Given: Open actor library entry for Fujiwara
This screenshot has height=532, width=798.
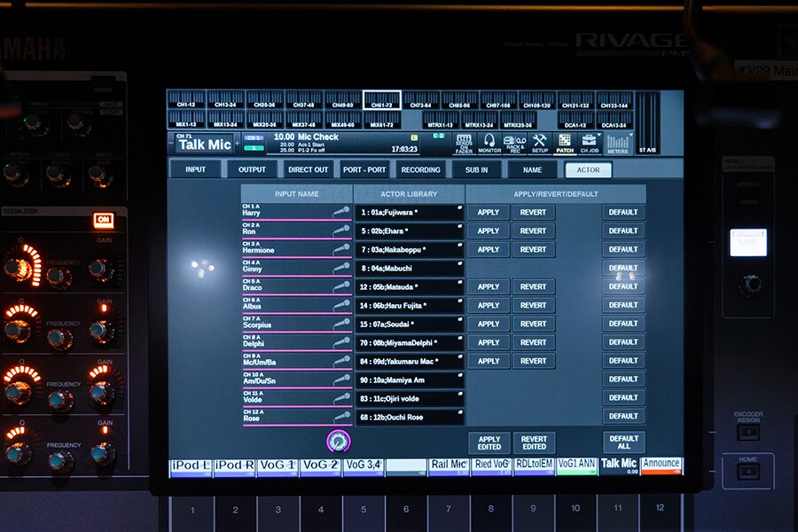Looking at the screenshot, I should [410, 213].
